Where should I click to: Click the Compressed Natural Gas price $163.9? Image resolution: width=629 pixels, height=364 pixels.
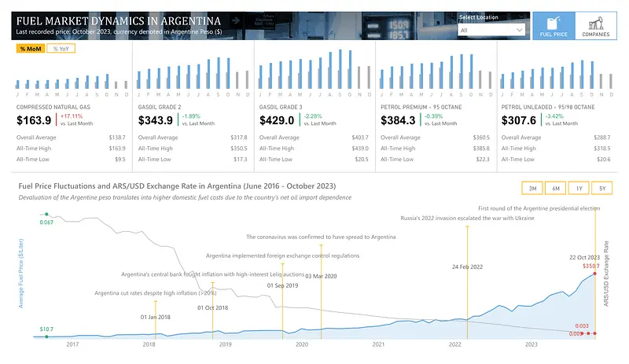click(x=34, y=120)
